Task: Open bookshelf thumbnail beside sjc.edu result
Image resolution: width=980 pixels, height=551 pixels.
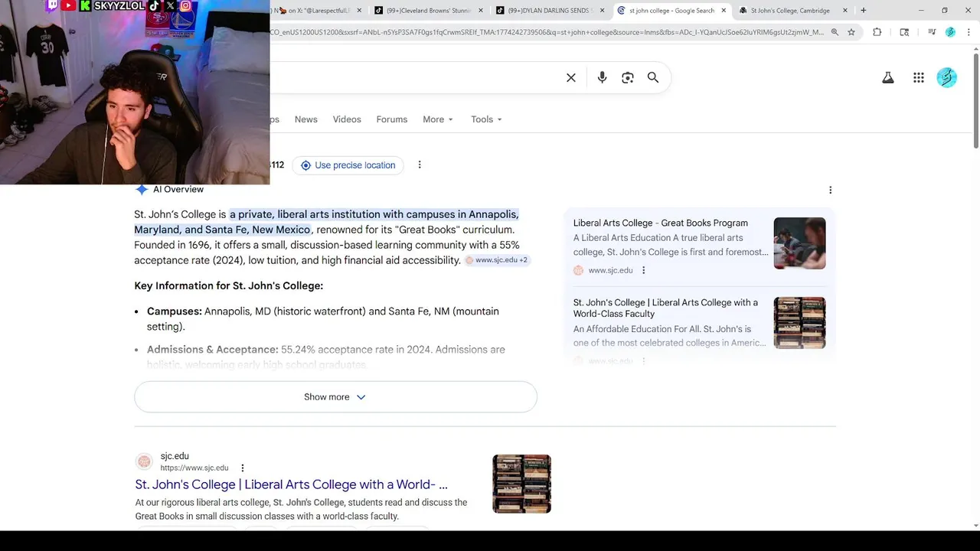Action: 522,484
